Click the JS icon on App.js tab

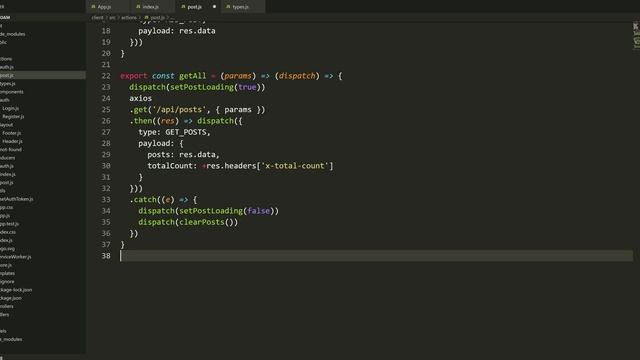point(93,7)
